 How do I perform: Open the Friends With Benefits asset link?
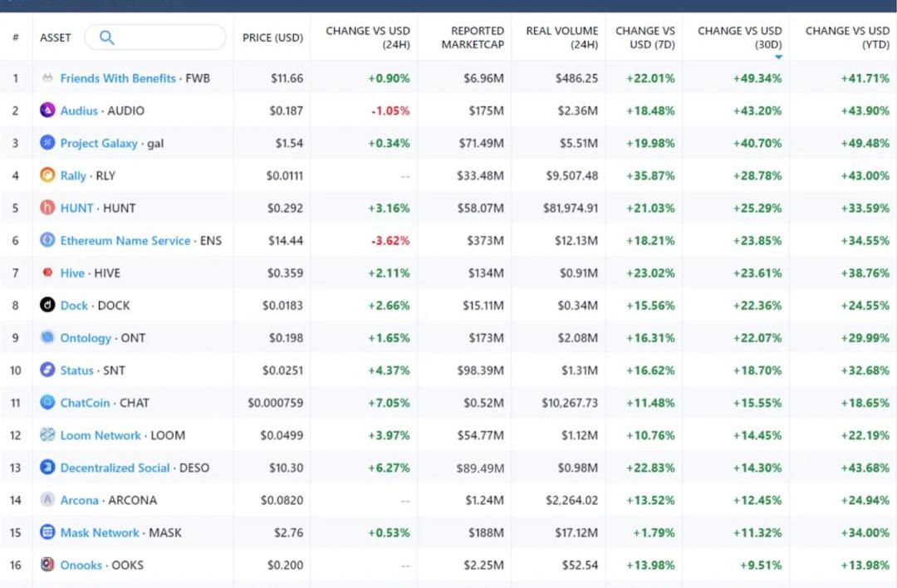[x=118, y=78]
